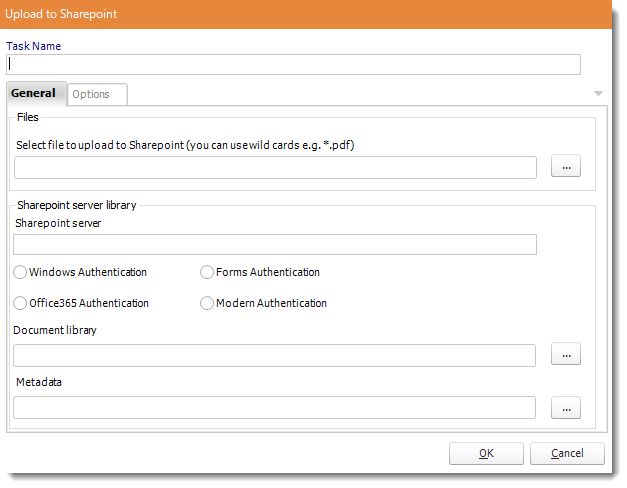
Task: Click the 'Files' group label
Action: tap(28, 117)
